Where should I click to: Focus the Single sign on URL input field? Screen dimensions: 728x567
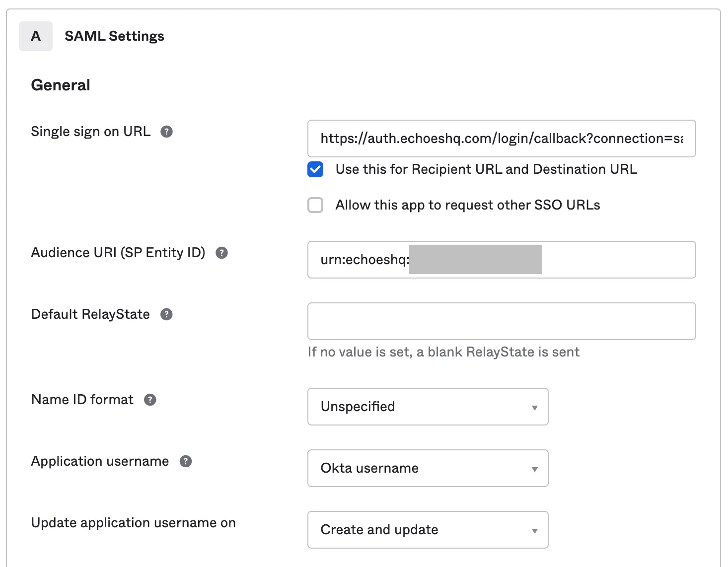tap(502, 139)
